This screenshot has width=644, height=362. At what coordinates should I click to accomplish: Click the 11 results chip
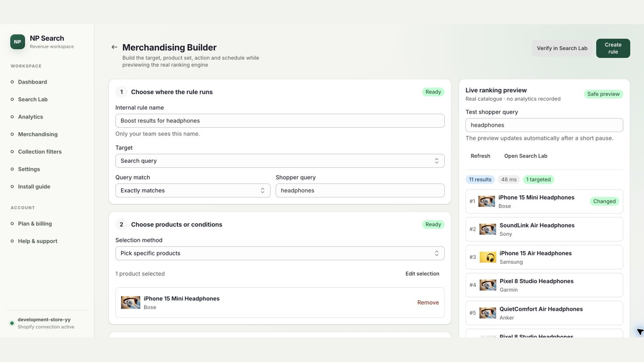coord(480,180)
